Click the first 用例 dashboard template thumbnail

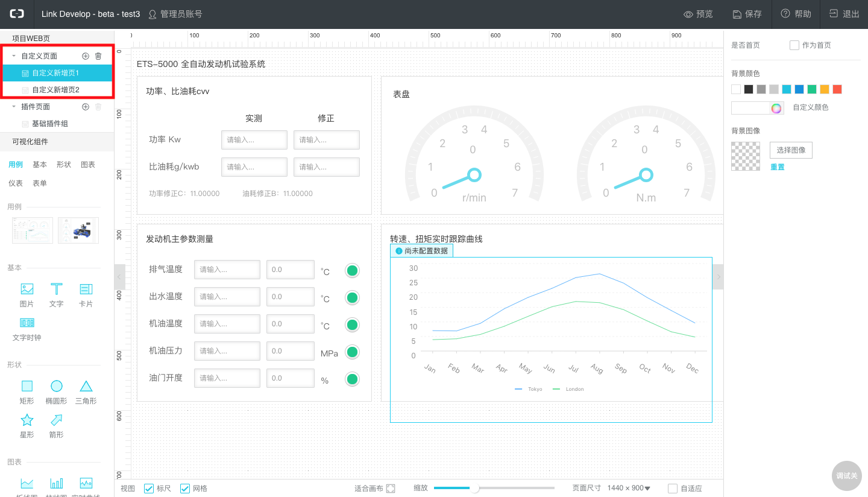pos(33,230)
